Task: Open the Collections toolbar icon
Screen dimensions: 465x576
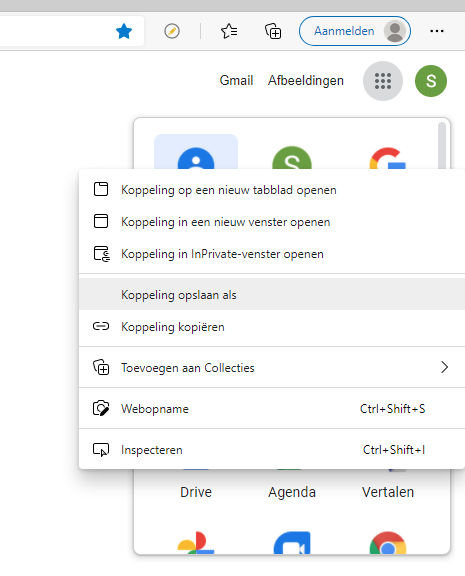Action: (273, 31)
